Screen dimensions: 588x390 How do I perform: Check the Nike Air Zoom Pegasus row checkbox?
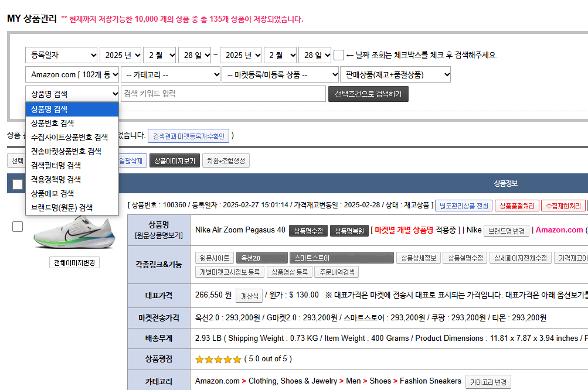18,227
